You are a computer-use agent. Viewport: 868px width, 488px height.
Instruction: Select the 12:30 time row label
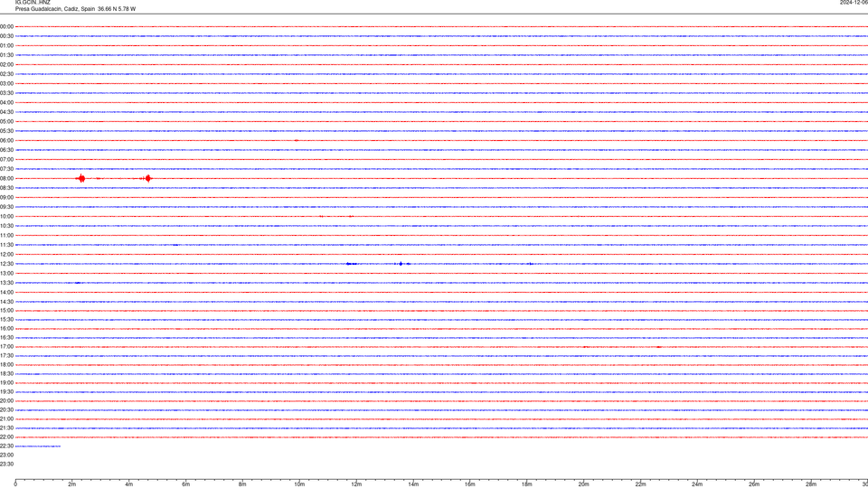[x=6, y=264]
